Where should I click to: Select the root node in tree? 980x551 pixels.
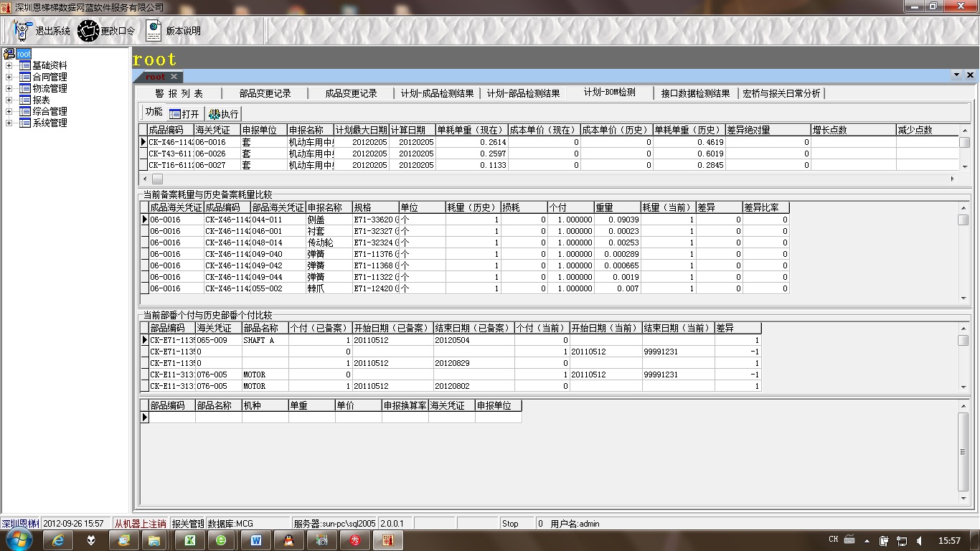pyautogui.click(x=24, y=54)
